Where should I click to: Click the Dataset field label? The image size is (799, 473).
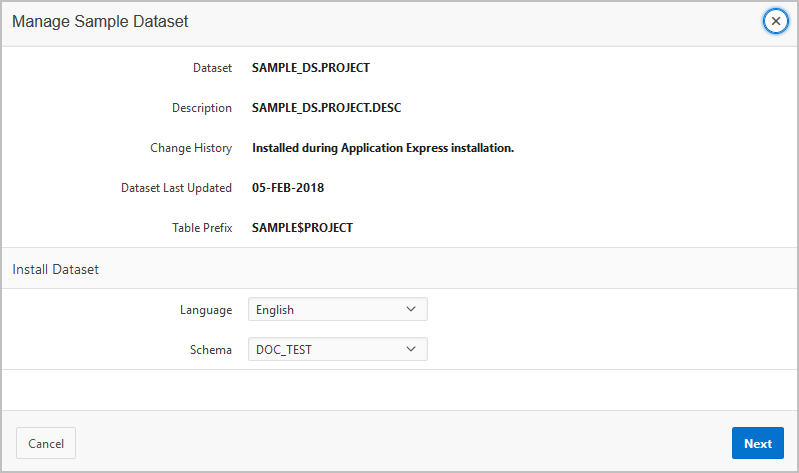click(x=212, y=68)
